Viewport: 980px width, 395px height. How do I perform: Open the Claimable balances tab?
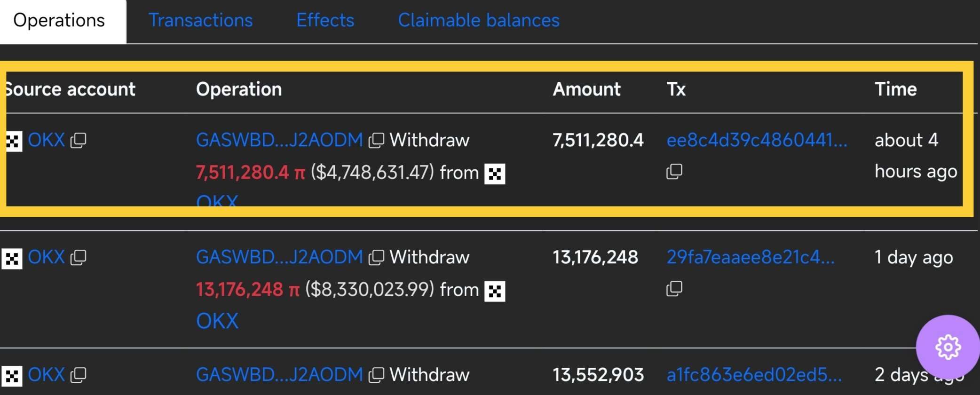coord(479,20)
